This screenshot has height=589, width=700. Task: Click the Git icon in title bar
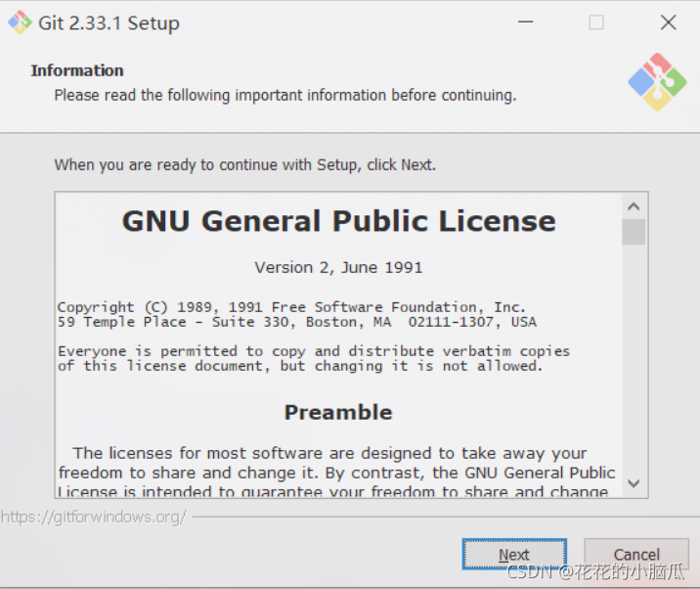[20, 23]
